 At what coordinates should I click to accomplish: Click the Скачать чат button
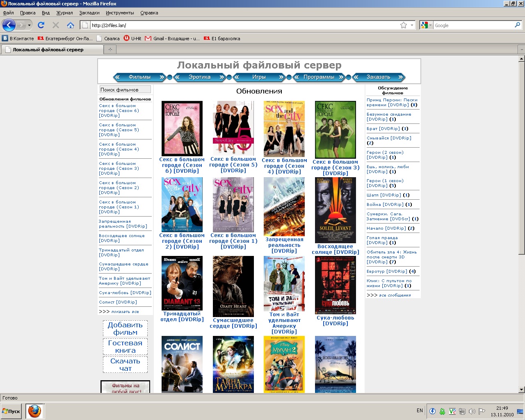125,365
